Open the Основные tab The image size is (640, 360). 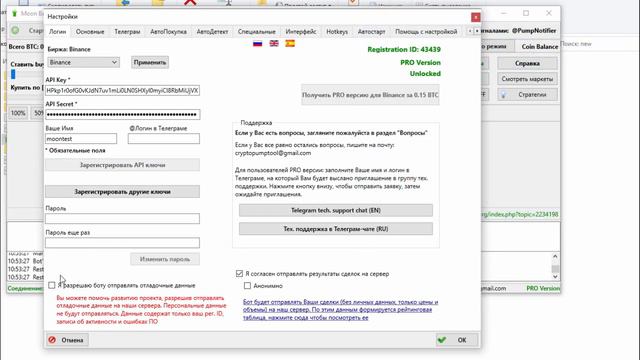[90, 31]
